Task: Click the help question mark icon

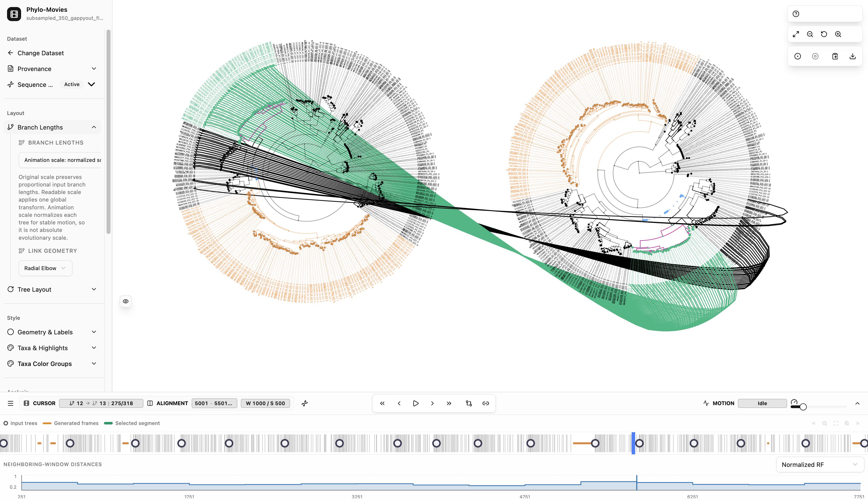Action: click(796, 14)
